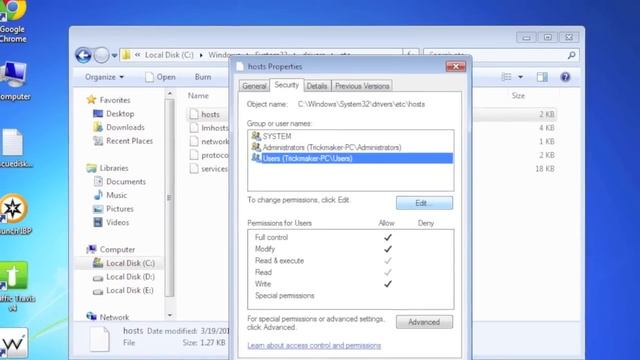Select Favorites in navigation pane
The width and height of the screenshot is (640, 360).
point(109,100)
